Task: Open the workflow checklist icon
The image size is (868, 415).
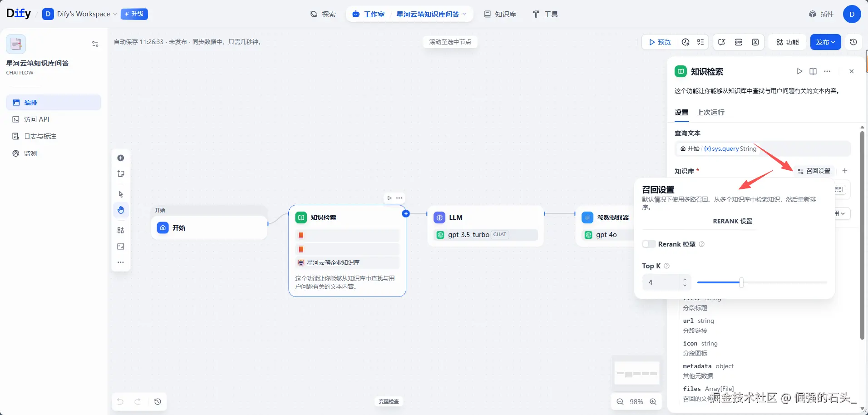Action: (x=700, y=42)
